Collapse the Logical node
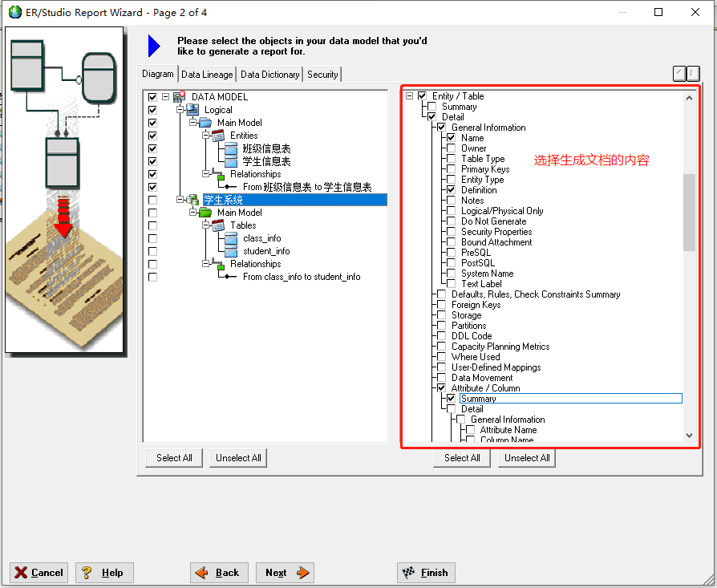Viewport: 717px width, 588px height. pyautogui.click(x=180, y=110)
